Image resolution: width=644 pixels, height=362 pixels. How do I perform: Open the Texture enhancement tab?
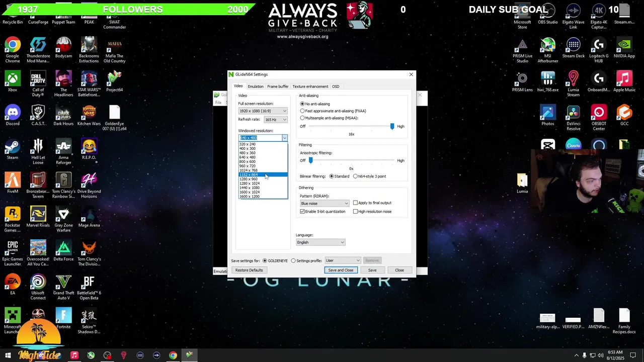point(310,86)
